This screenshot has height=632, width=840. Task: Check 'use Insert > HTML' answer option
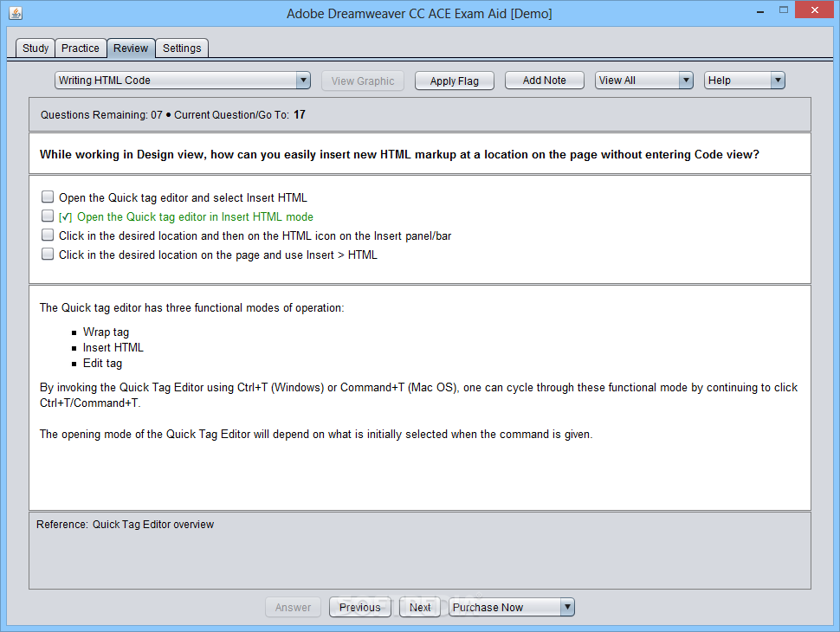48,255
